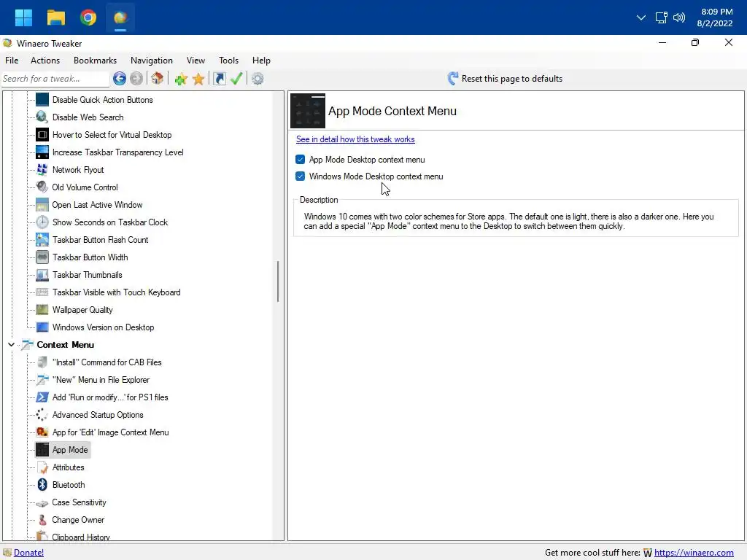Click the Hover to Select for Virtual Desktop icon
The width and height of the screenshot is (747, 560).
click(42, 135)
